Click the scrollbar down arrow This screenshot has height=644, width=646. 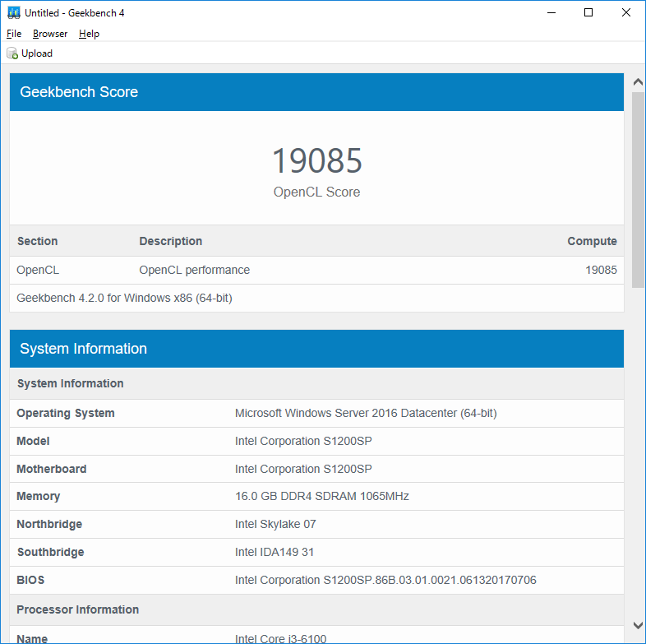638,625
